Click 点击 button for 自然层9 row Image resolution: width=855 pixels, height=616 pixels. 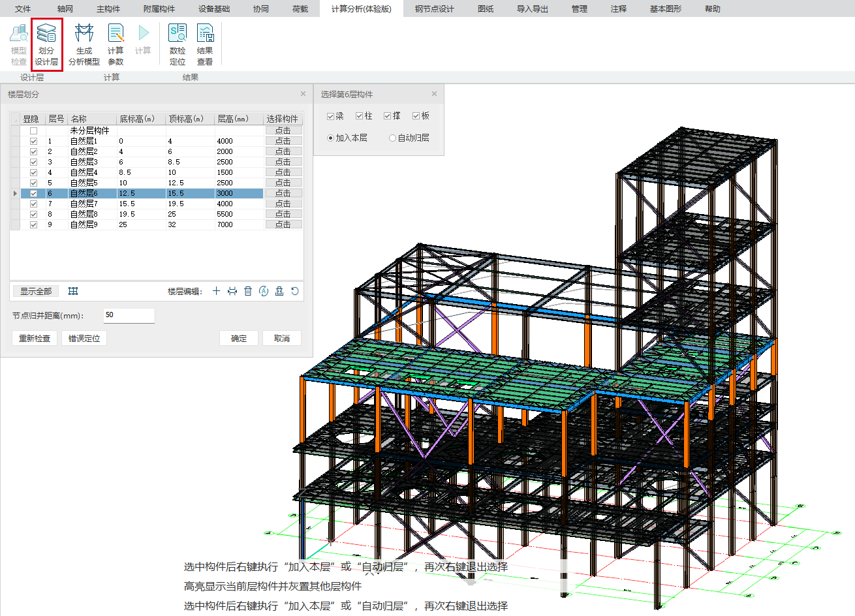click(283, 224)
